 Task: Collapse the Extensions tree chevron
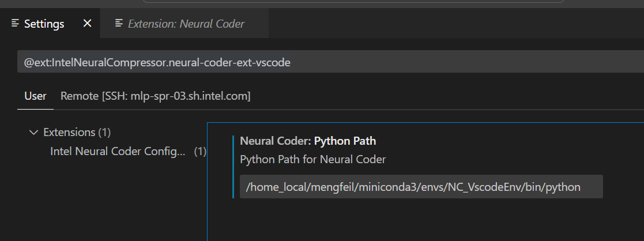[33, 133]
